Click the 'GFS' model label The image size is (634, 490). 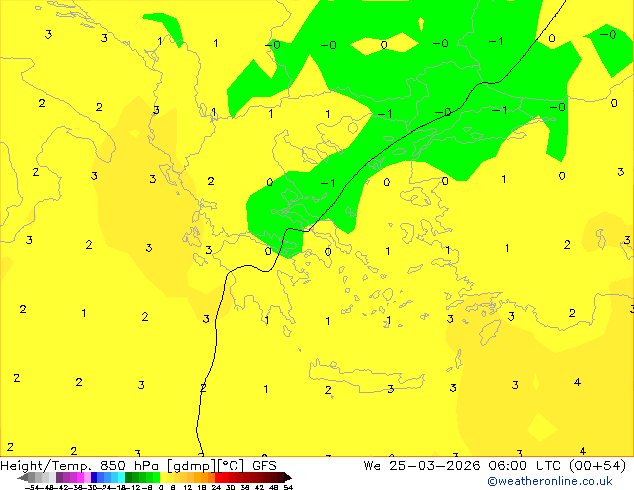point(264,466)
